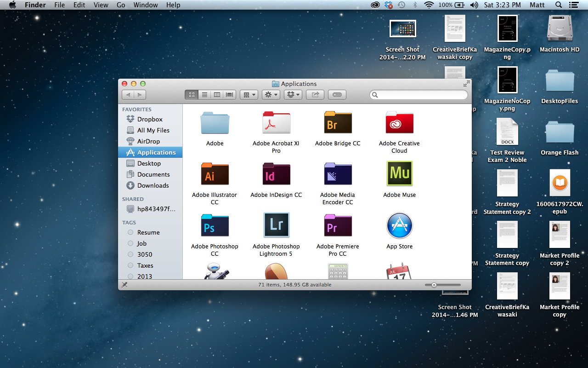This screenshot has width=588, height=368.
Task: Click the Share toolbar button
Action: click(315, 95)
